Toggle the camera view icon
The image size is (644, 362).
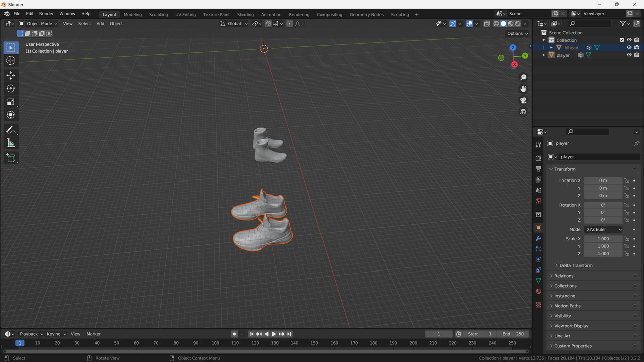(523, 100)
